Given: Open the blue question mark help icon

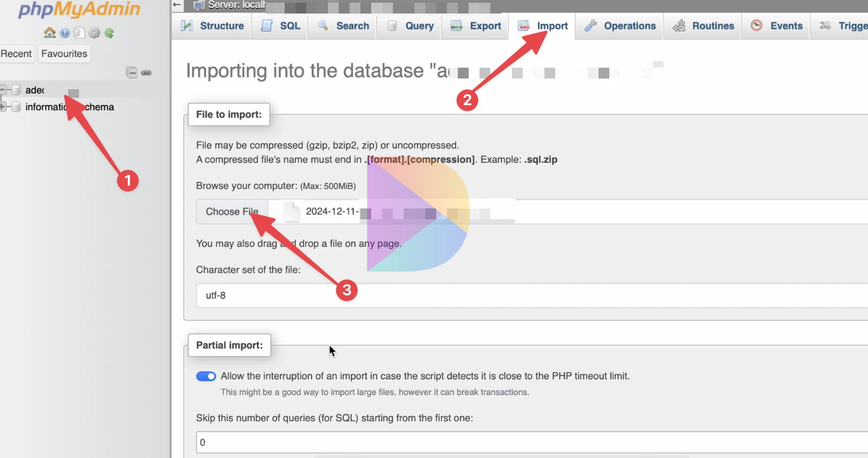Looking at the screenshot, I should point(65,33).
